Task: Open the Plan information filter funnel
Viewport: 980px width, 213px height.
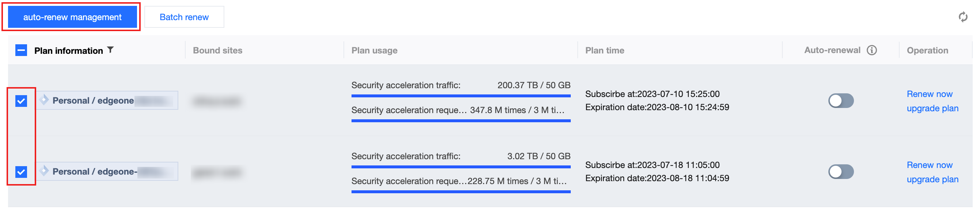Action: click(110, 50)
